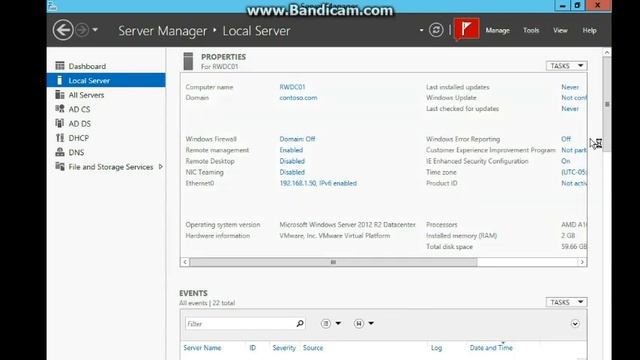This screenshot has width=640, height=360.
Task: Click the Properties server icon
Action: pos(188,61)
